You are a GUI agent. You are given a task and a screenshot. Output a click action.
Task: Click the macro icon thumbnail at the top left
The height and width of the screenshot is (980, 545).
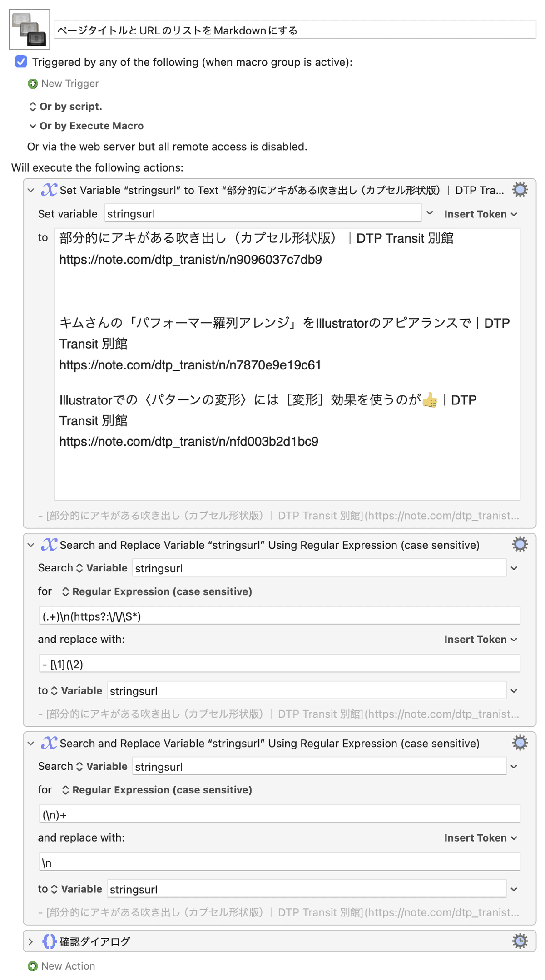point(29,29)
